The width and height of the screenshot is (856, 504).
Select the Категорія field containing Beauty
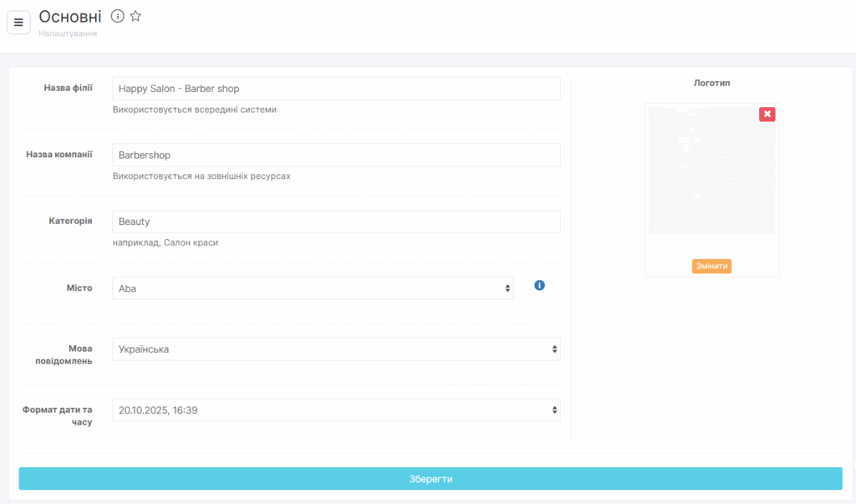click(336, 221)
